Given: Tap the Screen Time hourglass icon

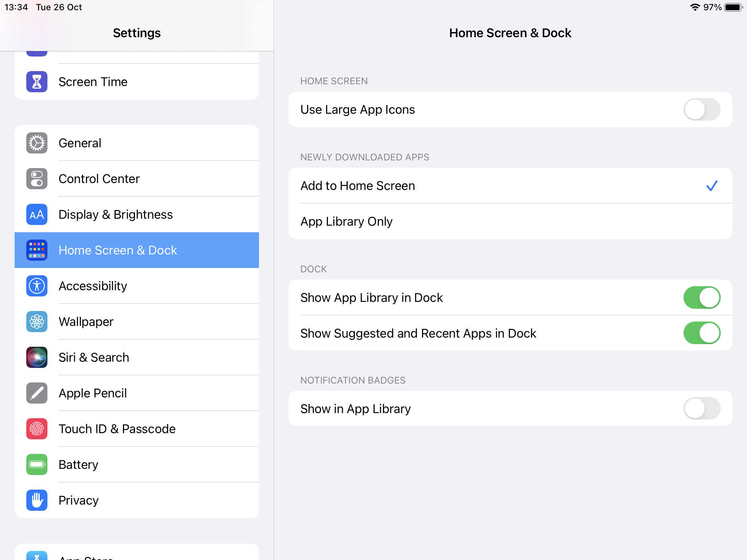Looking at the screenshot, I should pos(37,82).
